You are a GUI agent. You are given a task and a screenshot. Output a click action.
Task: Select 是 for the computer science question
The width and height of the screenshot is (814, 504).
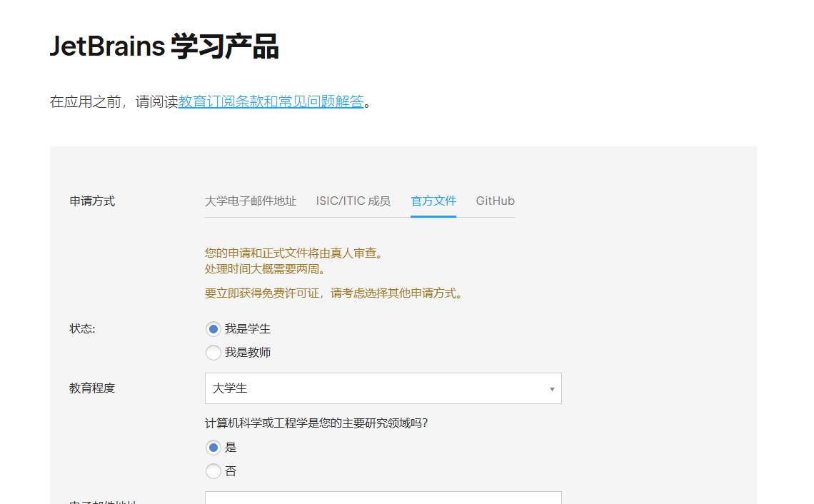(x=213, y=447)
